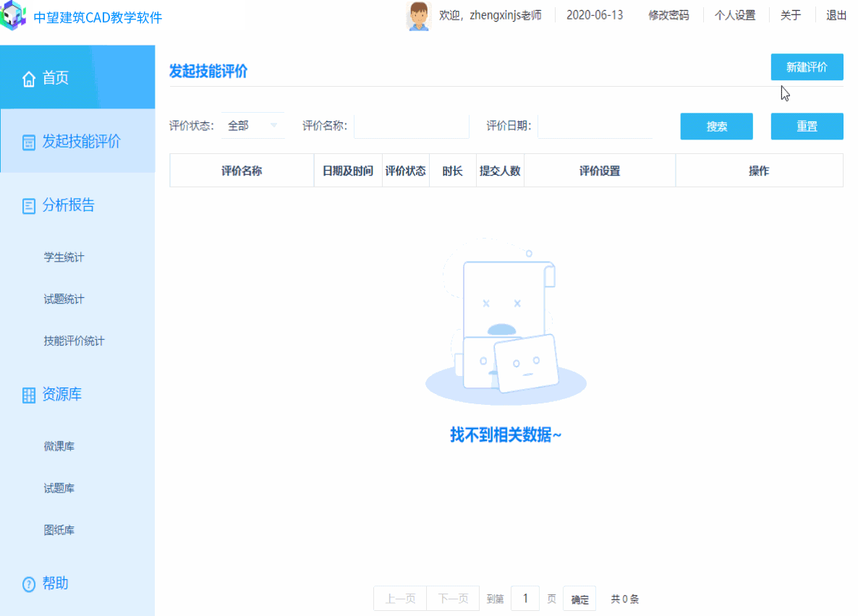Click 退出 to log out

pyautogui.click(x=836, y=15)
